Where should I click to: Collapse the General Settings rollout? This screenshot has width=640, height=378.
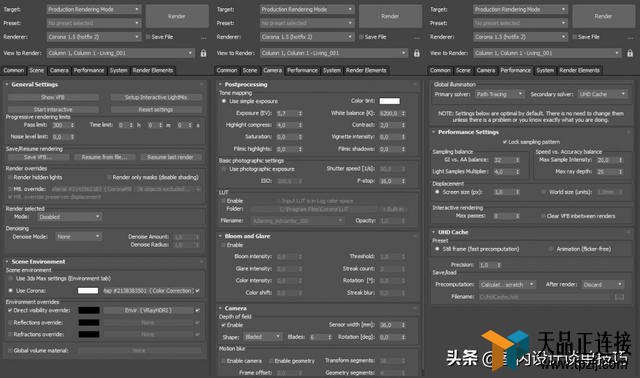click(x=34, y=84)
